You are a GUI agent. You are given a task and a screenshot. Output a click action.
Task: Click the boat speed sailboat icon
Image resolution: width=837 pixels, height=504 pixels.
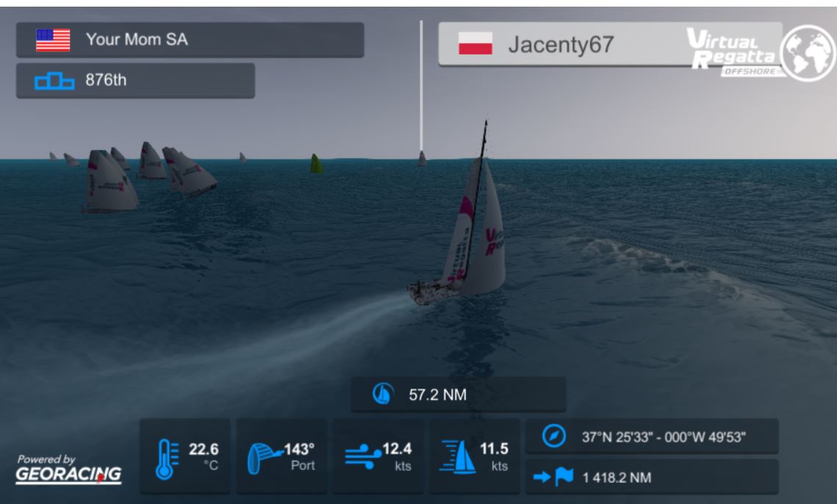tap(458, 457)
